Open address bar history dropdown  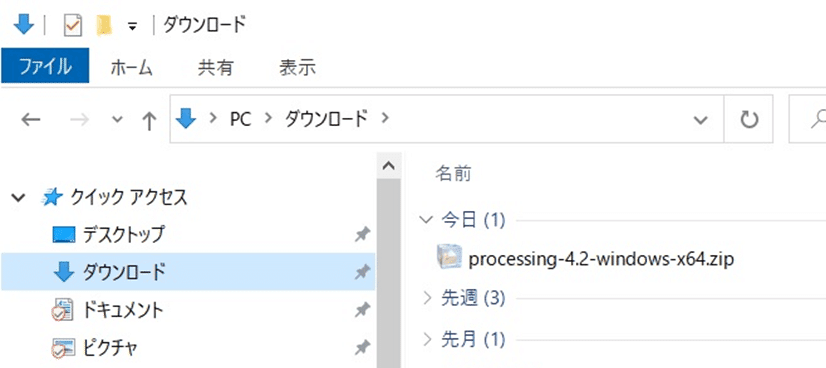(x=700, y=120)
